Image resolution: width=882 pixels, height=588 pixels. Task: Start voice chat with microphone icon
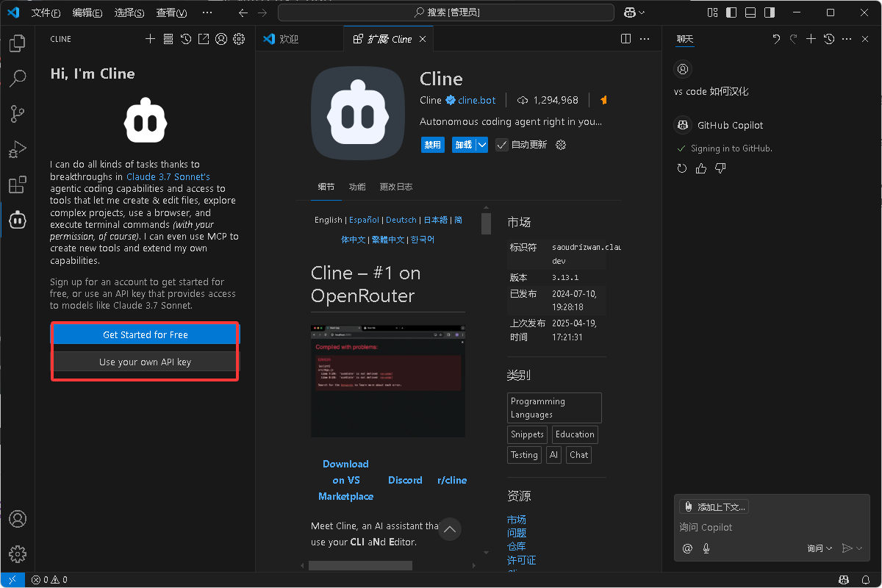pos(706,548)
